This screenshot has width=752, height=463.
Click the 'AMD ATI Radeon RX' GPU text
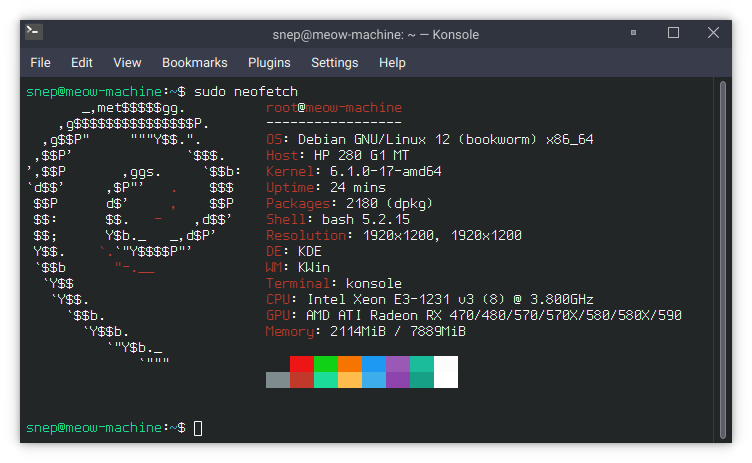(x=375, y=315)
